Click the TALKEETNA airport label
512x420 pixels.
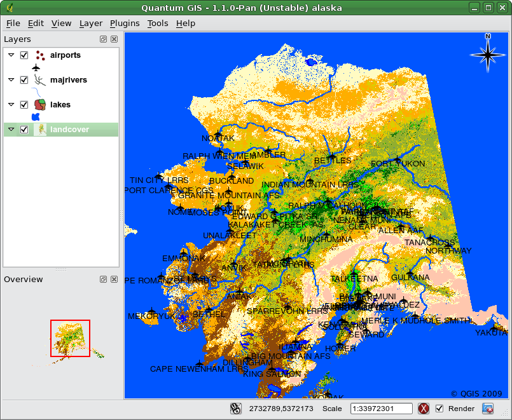(354, 279)
